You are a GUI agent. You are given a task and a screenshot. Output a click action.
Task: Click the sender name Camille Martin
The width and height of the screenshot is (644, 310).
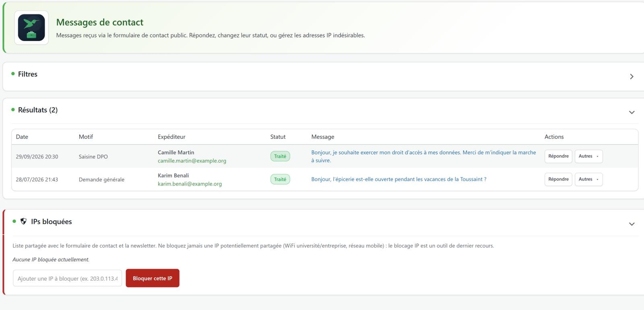point(176,152)
